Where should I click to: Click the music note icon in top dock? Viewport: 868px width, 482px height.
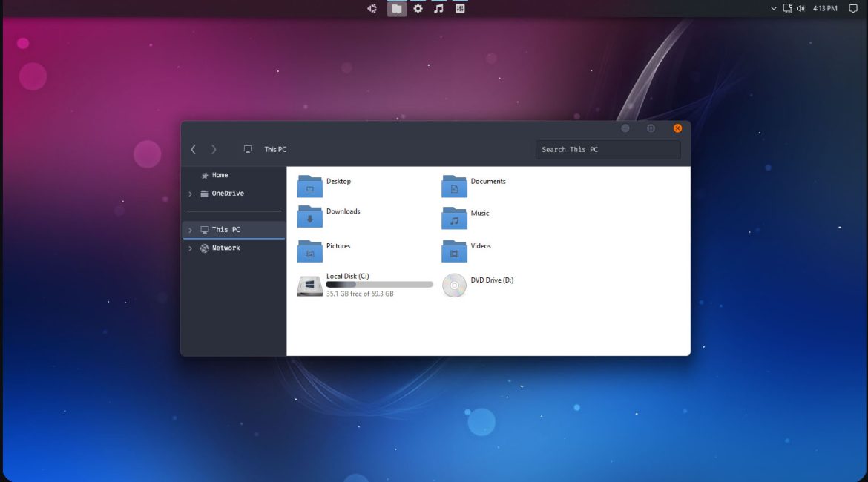click(x=438, y=9)
